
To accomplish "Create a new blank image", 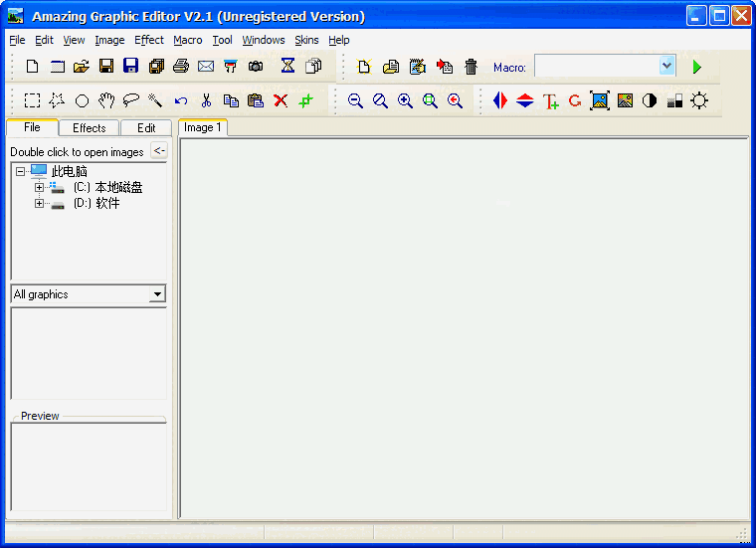I will [32, 66].
